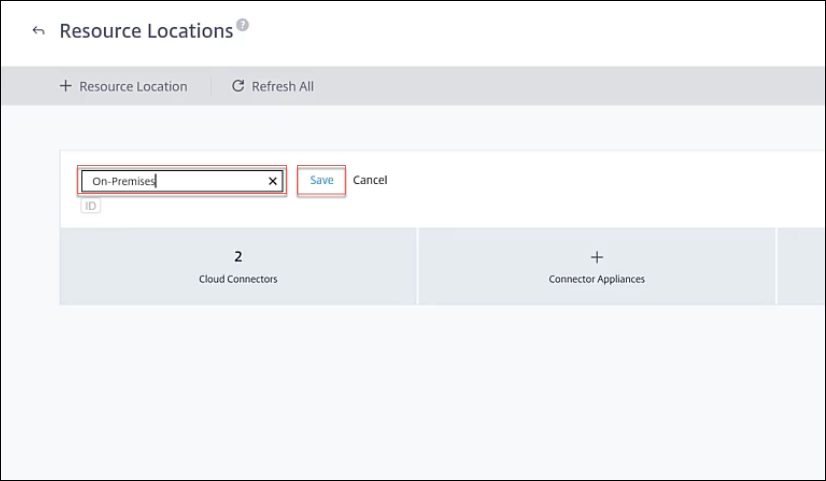Open the partially visible third tile
The height and width of the screenshot is (481, 826).
coord(800,266)
